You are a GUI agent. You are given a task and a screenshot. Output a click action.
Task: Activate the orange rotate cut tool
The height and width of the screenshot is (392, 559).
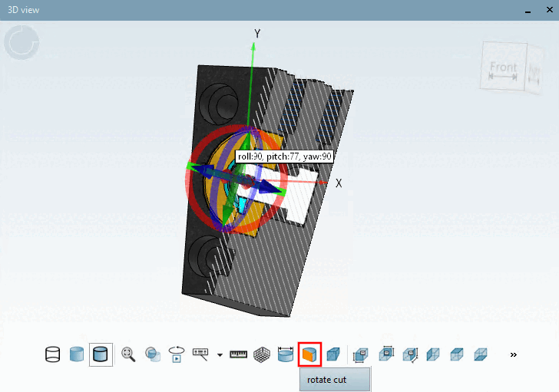(x=309, y=354)
